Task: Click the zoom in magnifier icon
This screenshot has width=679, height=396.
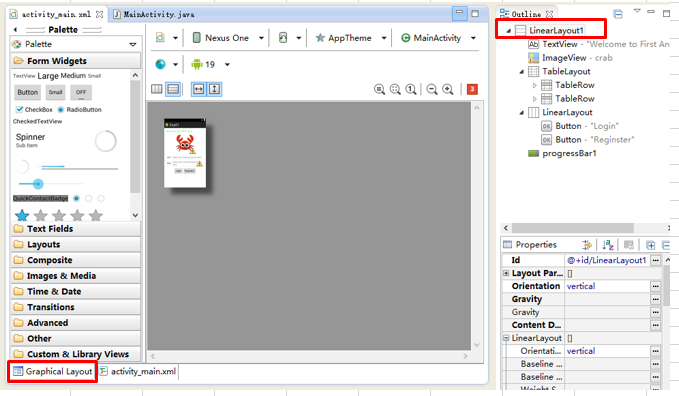Action: tap(448, 89)
